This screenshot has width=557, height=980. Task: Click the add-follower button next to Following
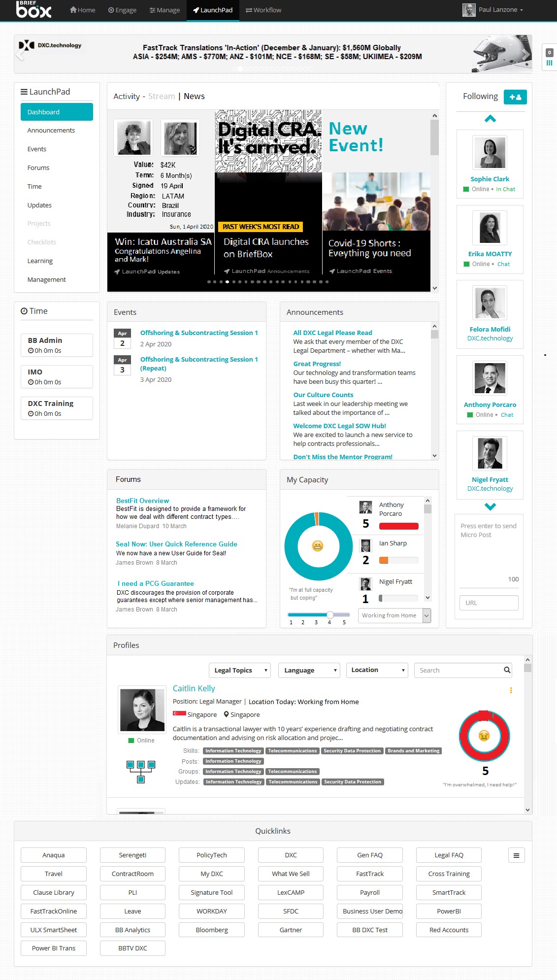click(515, 97)
